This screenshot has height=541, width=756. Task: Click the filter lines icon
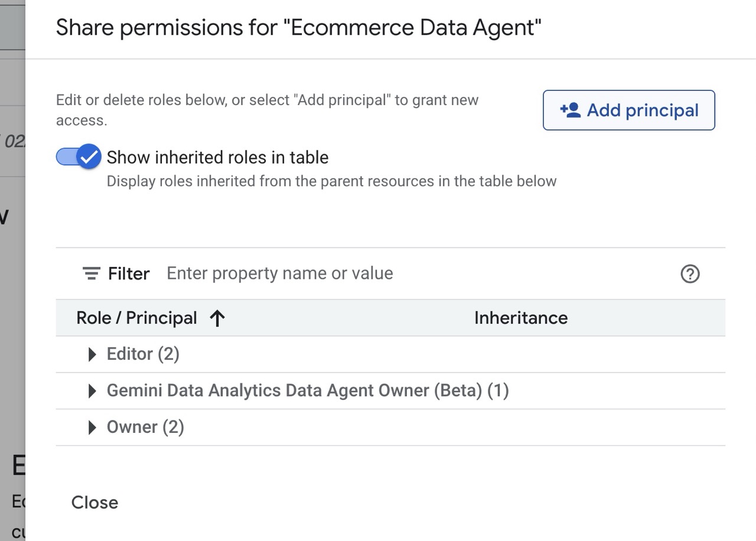(92, 274)
